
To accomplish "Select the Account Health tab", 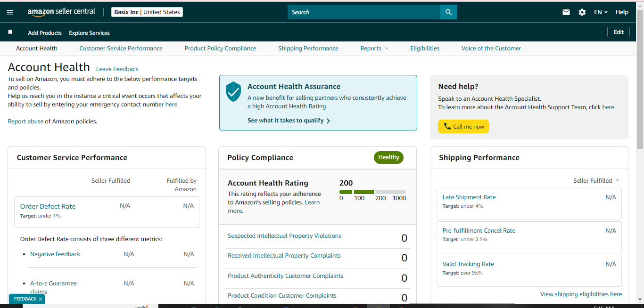I will click(37, 48).
